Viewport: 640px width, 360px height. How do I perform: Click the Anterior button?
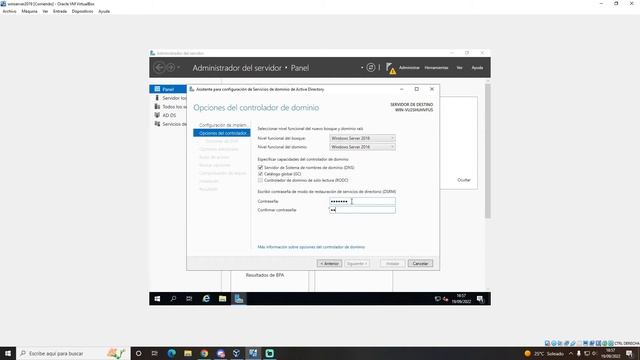[x=329, y=264]
